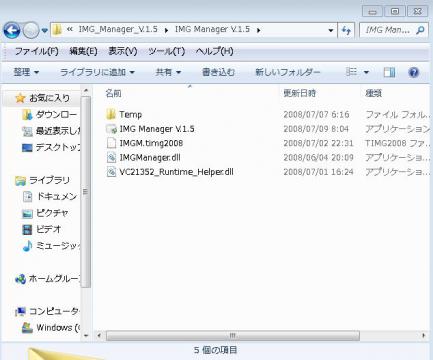Sort by the 名前 column header
This screenshot has height=360, width=433.
pyautogui.click(x=113, y=93)
